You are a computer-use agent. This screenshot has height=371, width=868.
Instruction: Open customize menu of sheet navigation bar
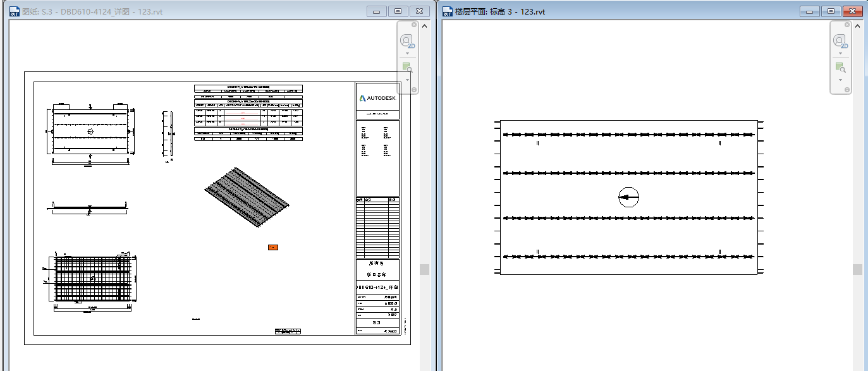414,90
